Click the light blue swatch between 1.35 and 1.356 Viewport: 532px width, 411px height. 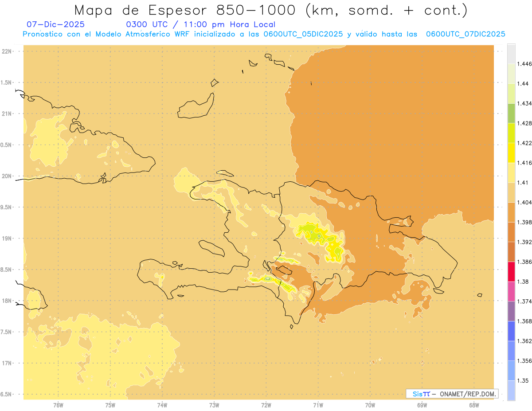(x=511, y=371)
